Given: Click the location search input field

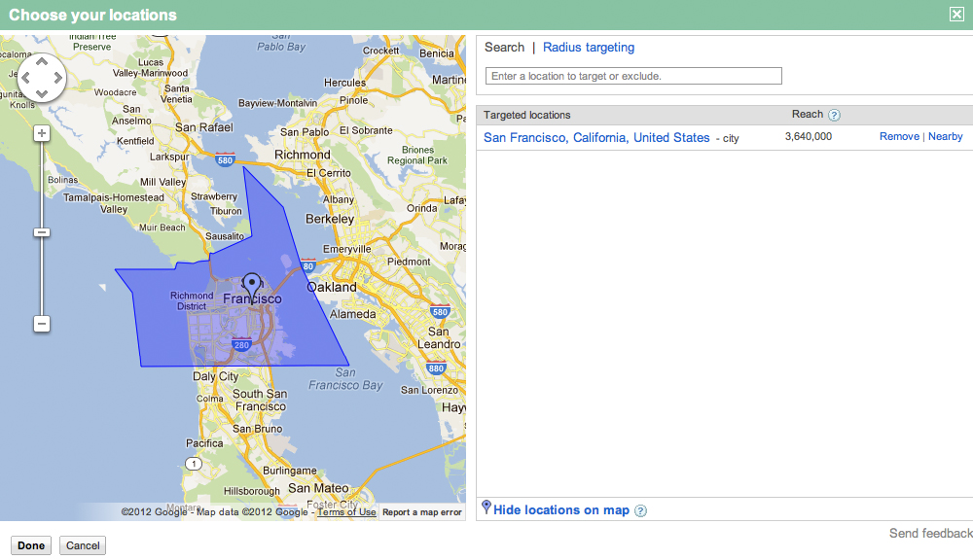Looking at the screenshot, I should point(632,75).
